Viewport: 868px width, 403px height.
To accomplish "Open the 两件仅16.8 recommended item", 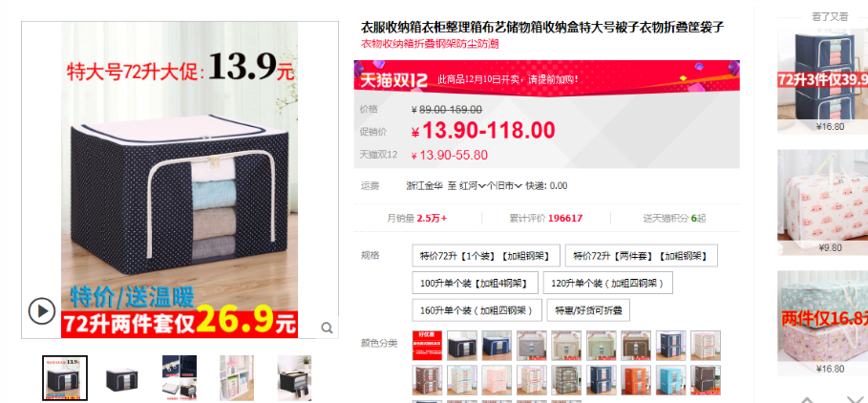I will tap(822, 323).
